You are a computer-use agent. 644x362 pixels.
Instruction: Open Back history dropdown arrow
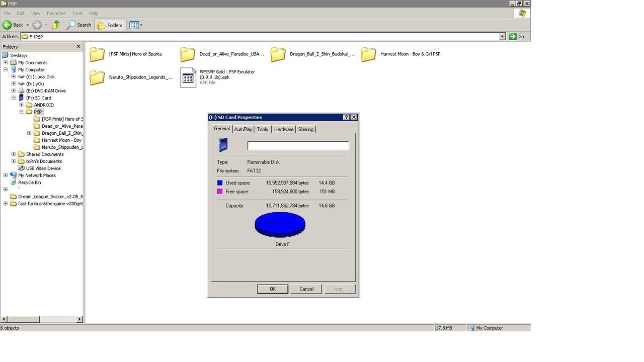27,25
